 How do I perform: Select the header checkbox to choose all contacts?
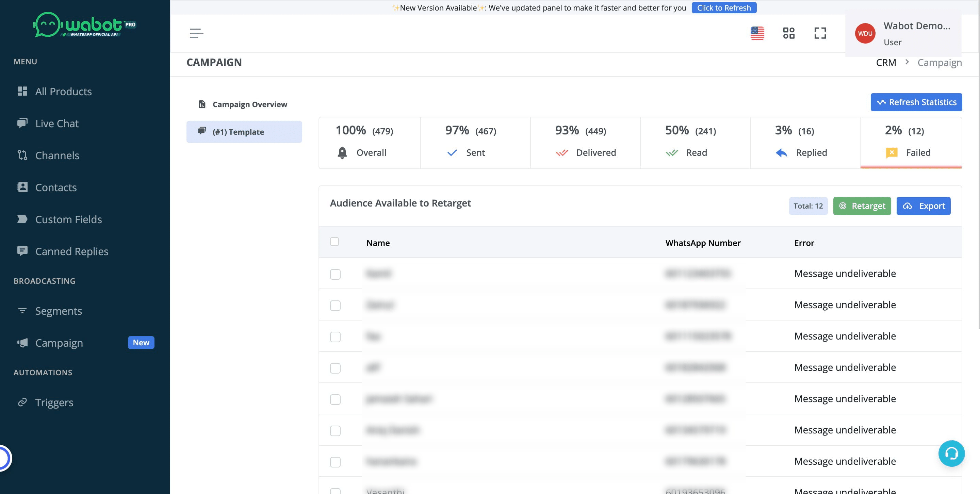[x=335, y=242]
